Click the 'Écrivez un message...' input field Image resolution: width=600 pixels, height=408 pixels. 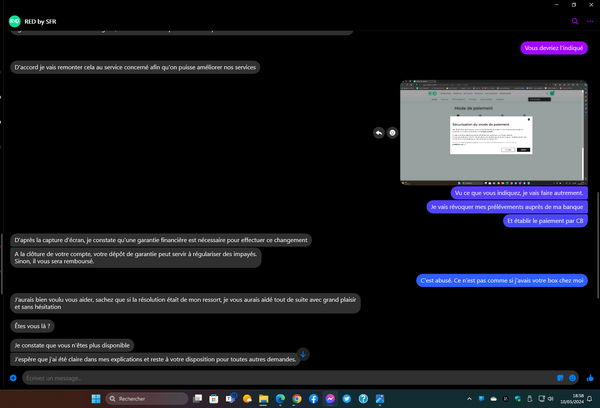pos(280,378)
